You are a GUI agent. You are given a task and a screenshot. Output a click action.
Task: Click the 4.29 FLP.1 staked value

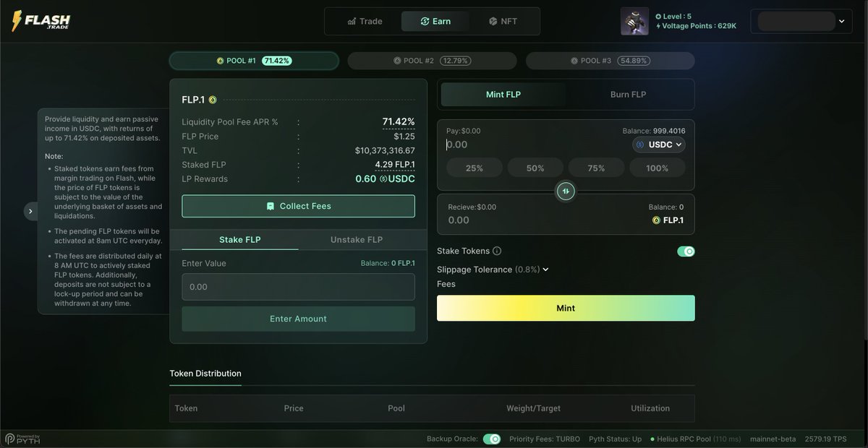coord(395,165)
